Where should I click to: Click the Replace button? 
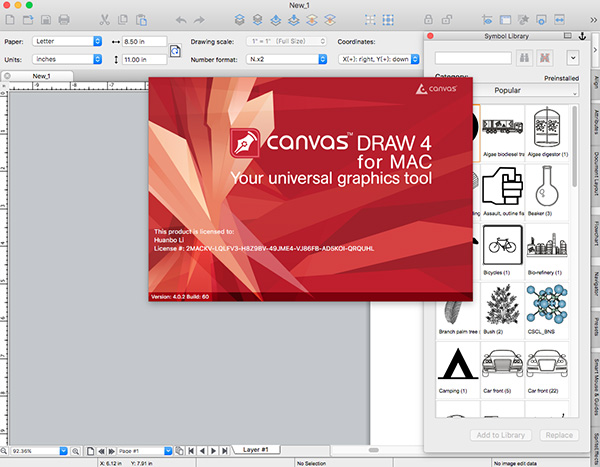559,435
